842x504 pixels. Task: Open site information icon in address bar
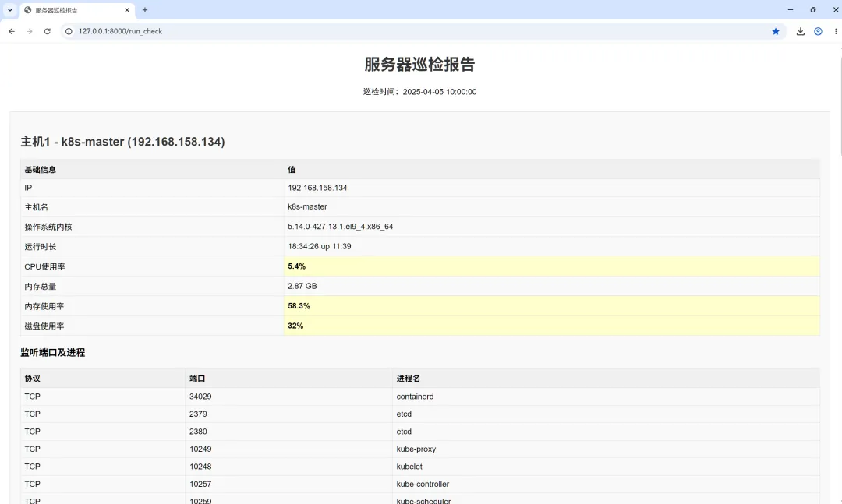69,32
